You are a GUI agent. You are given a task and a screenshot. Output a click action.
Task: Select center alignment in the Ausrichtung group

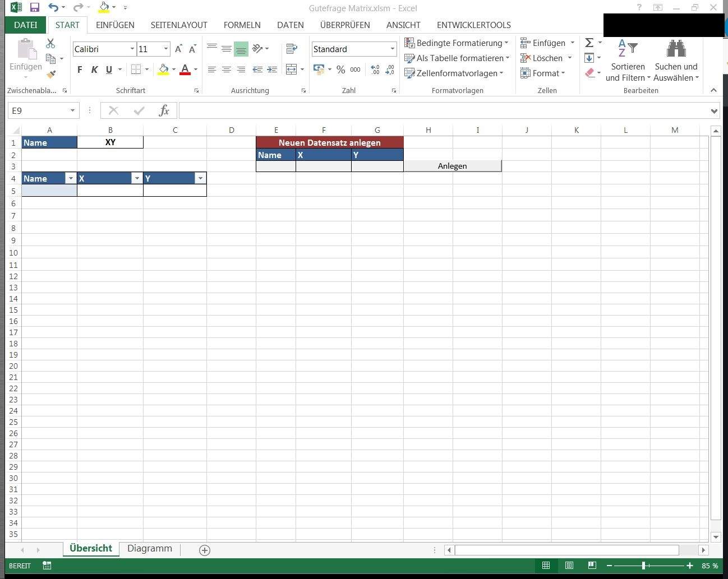(227, 70)
